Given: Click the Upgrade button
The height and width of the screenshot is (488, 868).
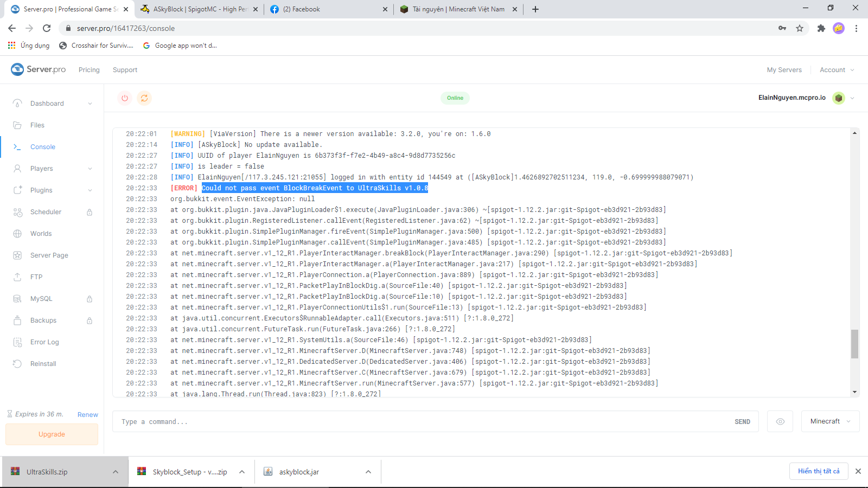Looking at the screenshot, I should [x=52, y=434].
